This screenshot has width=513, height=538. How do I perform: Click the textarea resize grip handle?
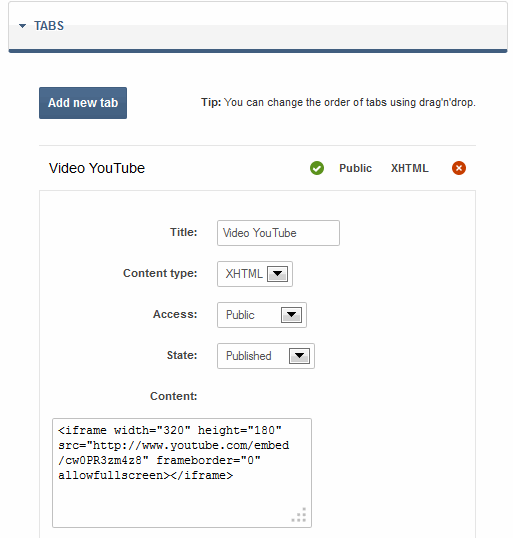point(299,515)
